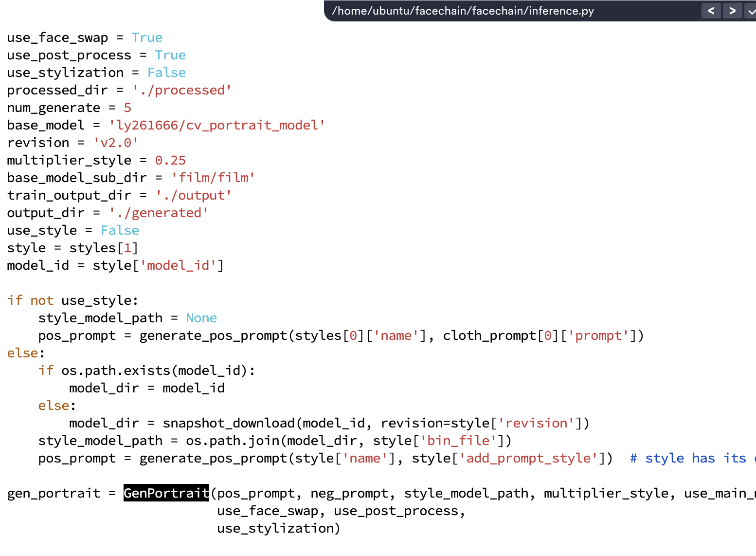This screenshot has width=756, height=556.
Task: Click the use_face_swap variable name
Action: [x=57, y=37]
